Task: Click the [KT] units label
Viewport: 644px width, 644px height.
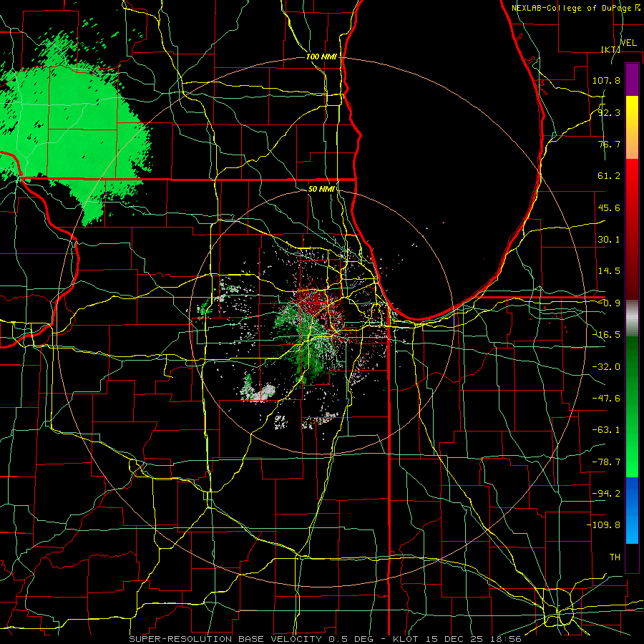Action: pos(611,49)
